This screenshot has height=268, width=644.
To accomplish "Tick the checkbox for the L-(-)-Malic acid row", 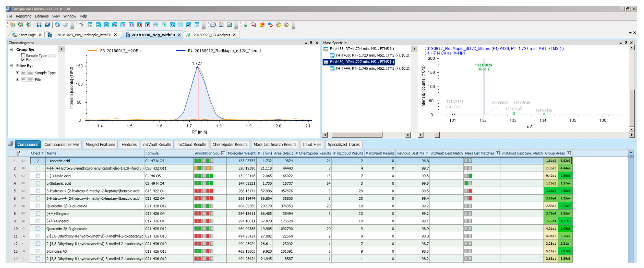I will (38, 176).
